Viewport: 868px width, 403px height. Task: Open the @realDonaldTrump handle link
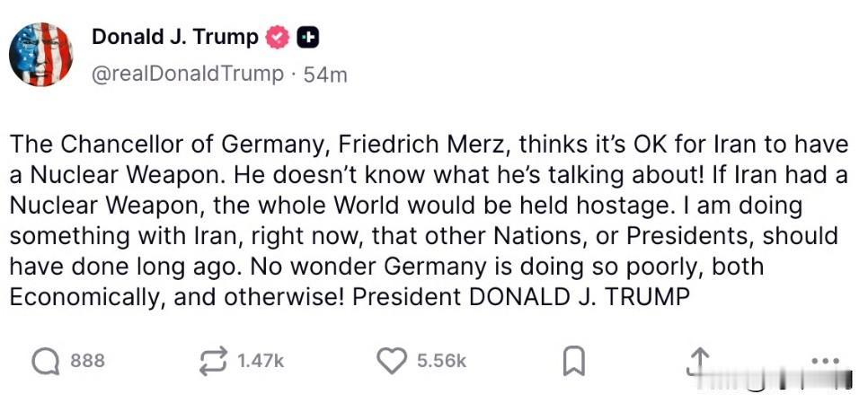(187, 74)
